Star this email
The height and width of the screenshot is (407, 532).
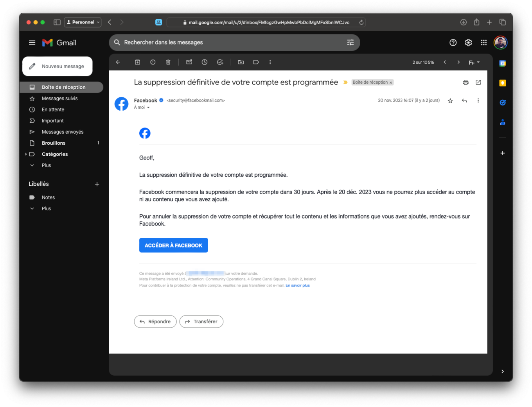coord(450,100)
